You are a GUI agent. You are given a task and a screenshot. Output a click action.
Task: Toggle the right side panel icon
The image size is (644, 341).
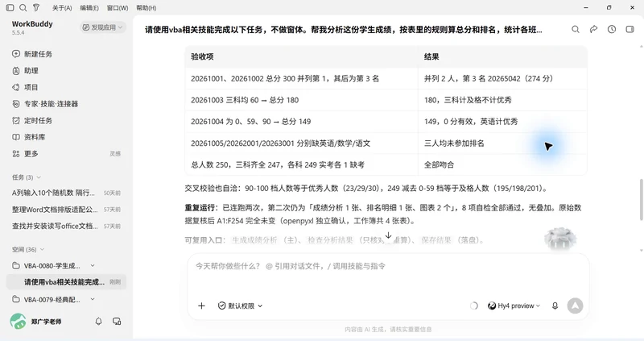[630, 29]
